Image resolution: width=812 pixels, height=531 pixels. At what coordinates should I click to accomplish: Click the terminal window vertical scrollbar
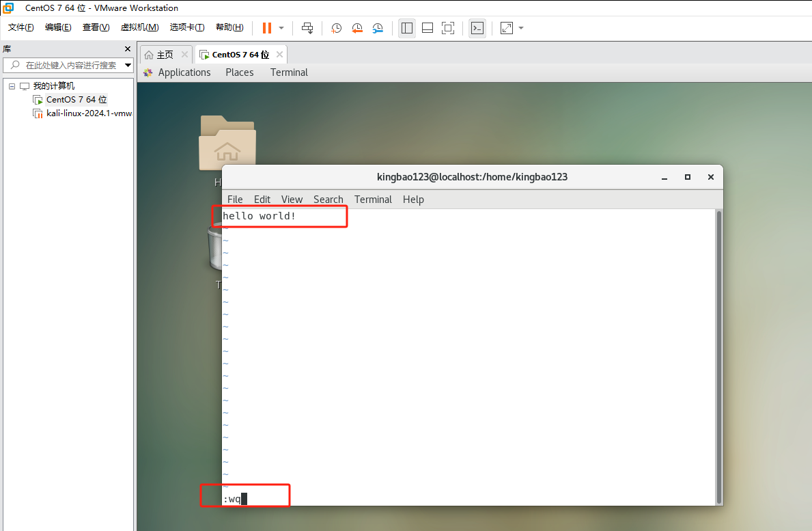coord(718,355)
